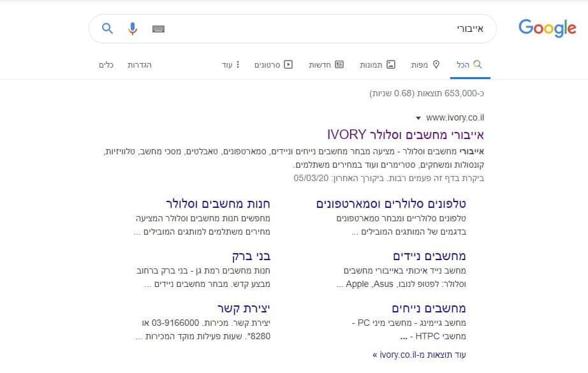Open the on-screen keyboard icon
Image resolution: width=588 pixels, height=373 pixels.
(158, 29)
